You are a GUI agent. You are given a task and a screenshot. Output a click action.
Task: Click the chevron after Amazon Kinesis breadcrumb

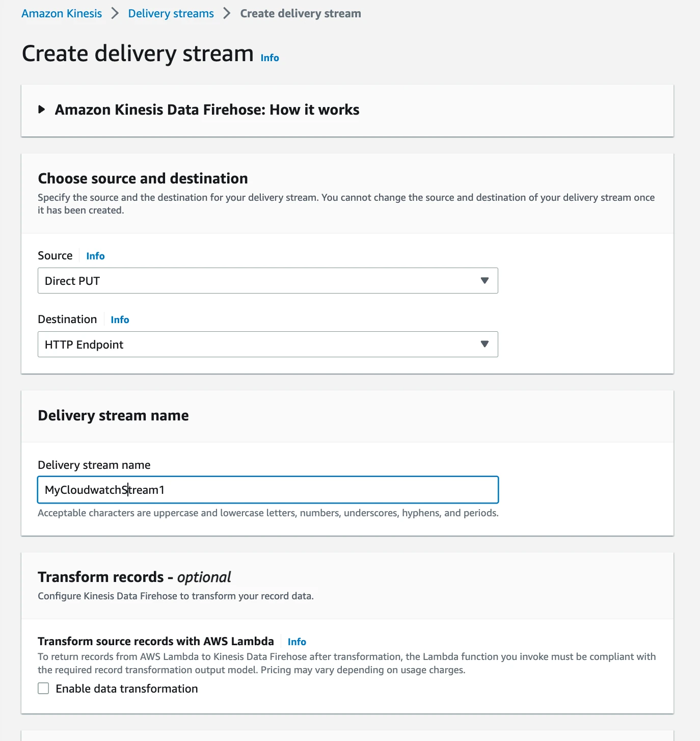[114, 13]
